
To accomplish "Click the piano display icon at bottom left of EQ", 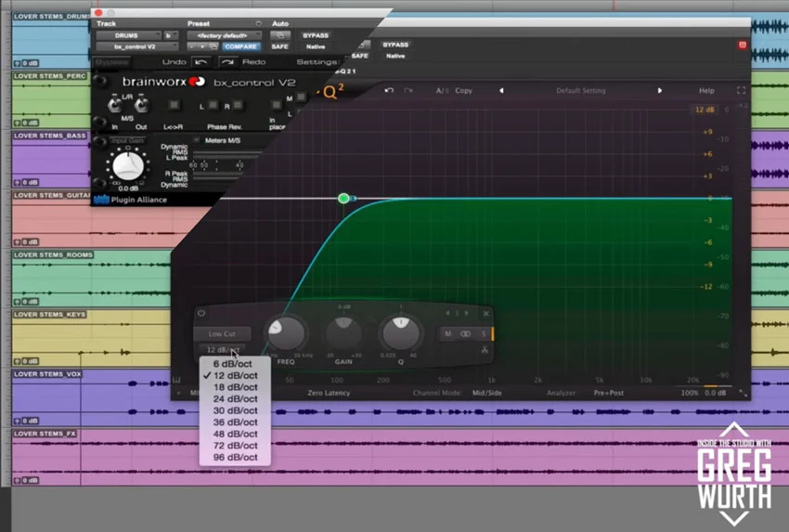I will [177, 380].
